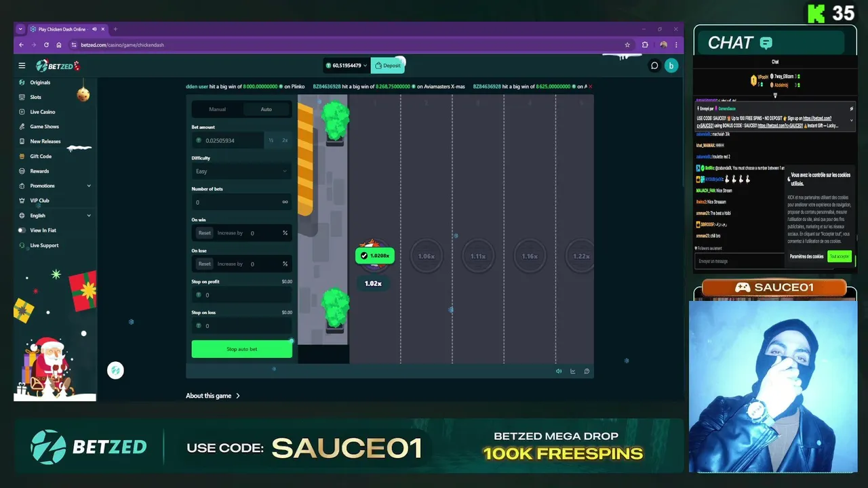Viewport: 868px width, 488px height.
Task: Click Tout accepter cookie button
Action: (x=840, y=256)
